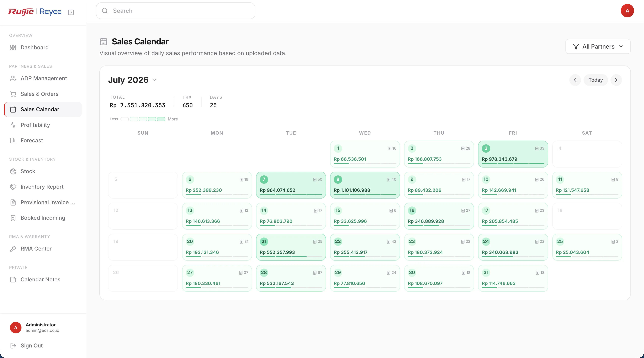Open July 25 day card Rp 25.043.604
This screenshot has height=358, width=644.
point(587,247)
